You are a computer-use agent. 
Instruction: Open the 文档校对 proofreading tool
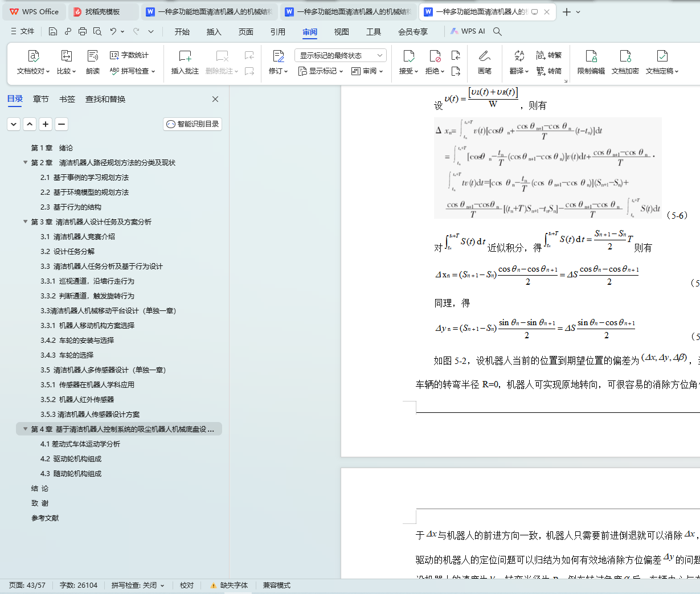coord(33,62)
